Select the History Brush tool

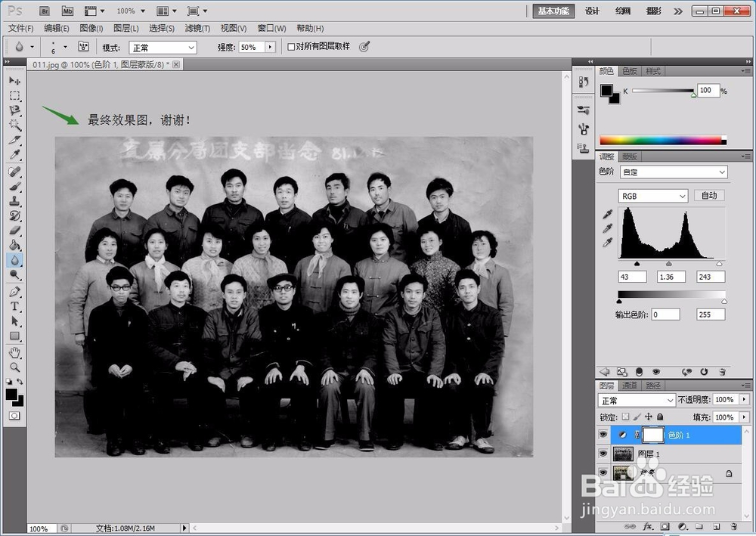14,216
